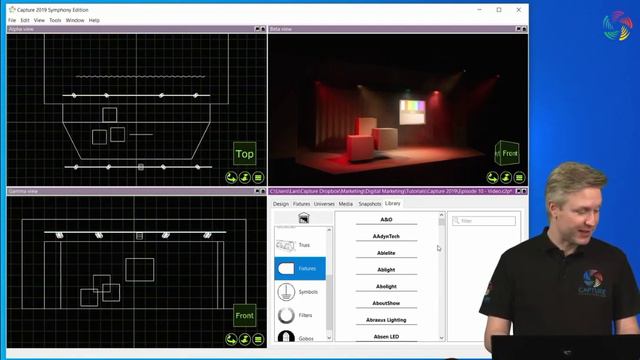This screenshot has height=360, width=640.
Task: Click the Front view cube in Gamma view
Action: pyautogui.click(x=244, y=316)
